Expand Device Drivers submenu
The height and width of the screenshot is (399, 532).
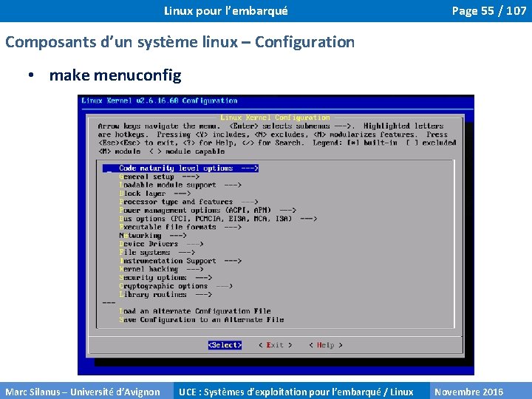click(161, 244)
